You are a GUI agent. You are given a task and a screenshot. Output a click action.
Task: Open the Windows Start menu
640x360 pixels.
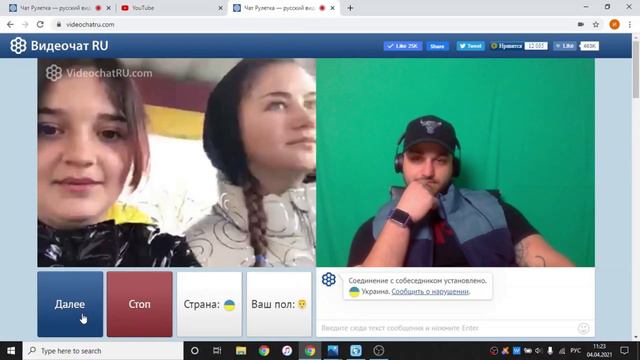11,351
